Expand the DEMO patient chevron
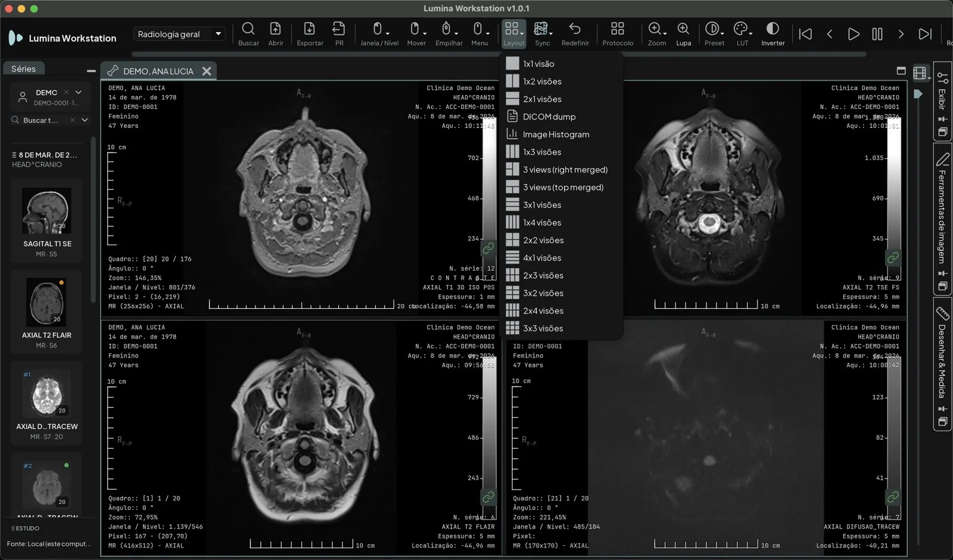This screenshot has width=953, height=560. click(x=79, y=92)
